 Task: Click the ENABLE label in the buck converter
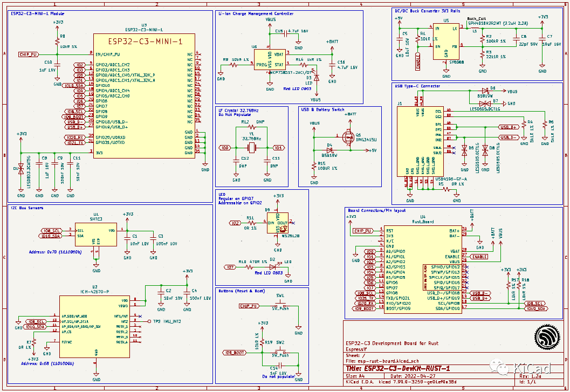pos(418,61)
